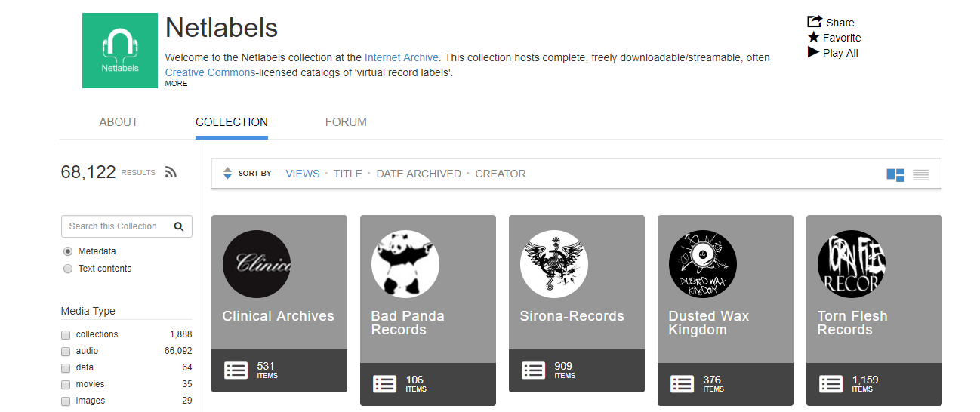
Task: Open the FORUM tab
Action: coord(346,122)
